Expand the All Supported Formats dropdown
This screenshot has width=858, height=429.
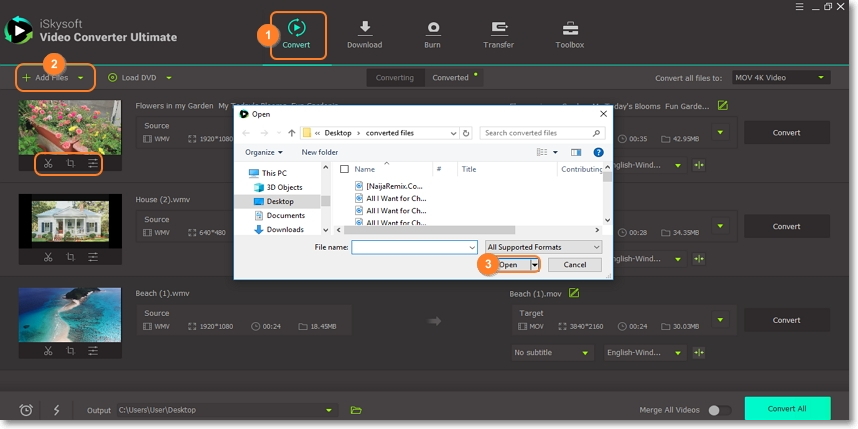tap(543, 247)
